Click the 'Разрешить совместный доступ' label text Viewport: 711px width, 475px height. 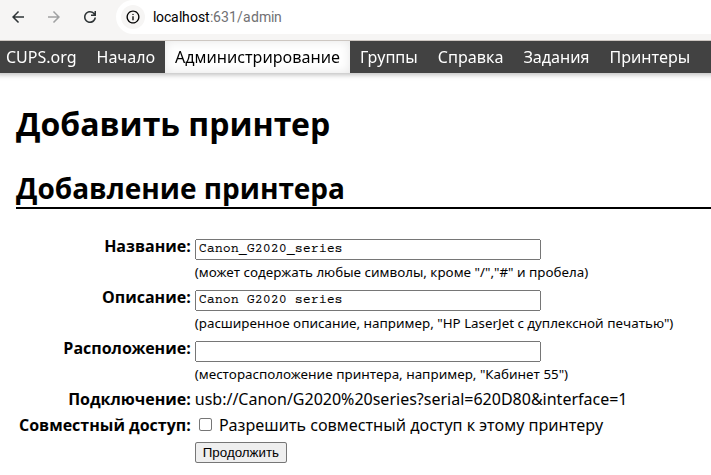pos(411,426)
